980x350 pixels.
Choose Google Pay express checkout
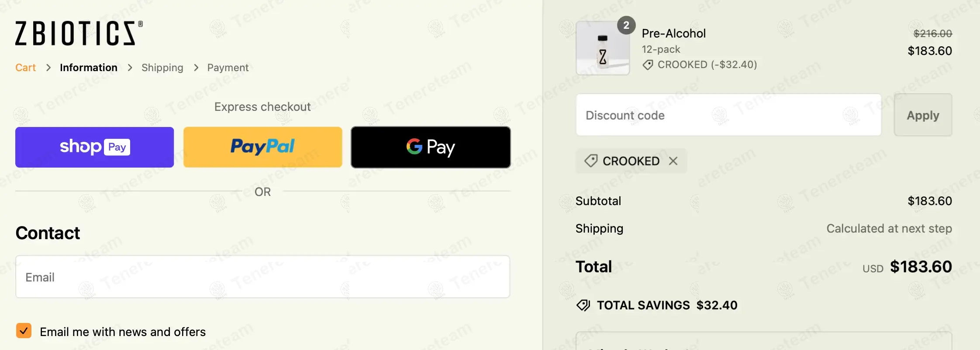pyautogui.click(x=431, y=147)
